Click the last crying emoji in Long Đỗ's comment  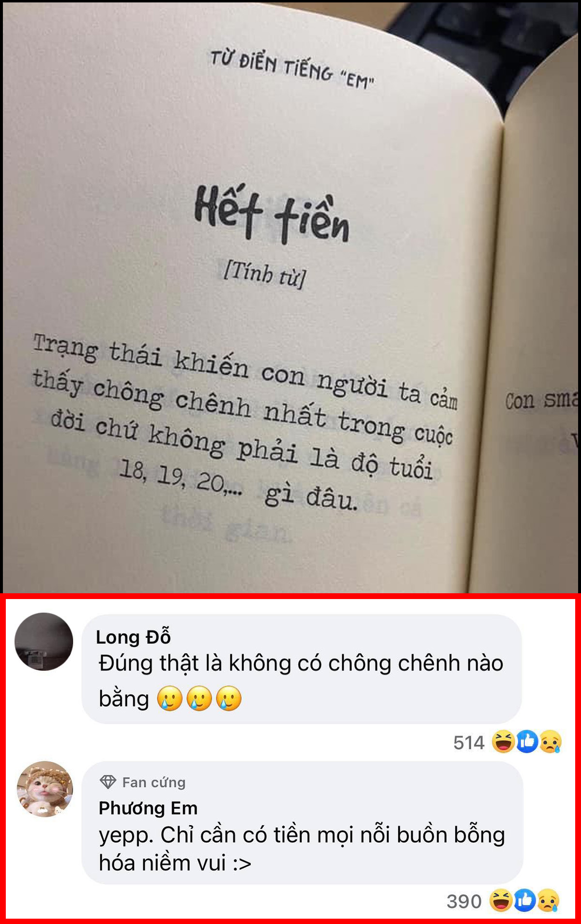click(229, 698)
